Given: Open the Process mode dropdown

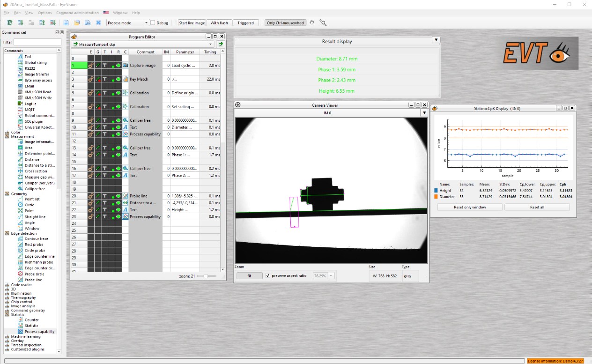Looking at the screenshot, I should [x=128, y=22].
